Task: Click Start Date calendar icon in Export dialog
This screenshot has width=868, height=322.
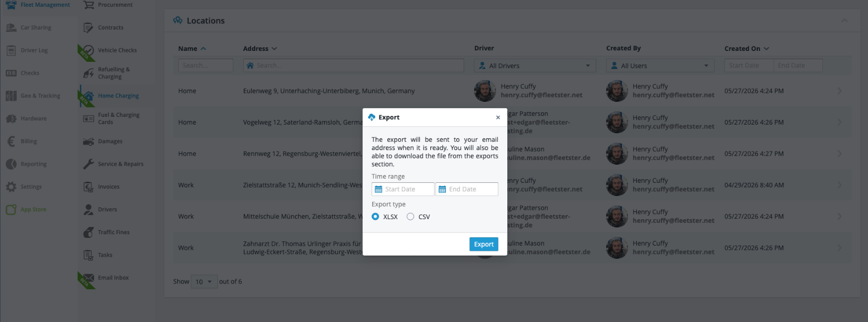Action: pos(378,190)
